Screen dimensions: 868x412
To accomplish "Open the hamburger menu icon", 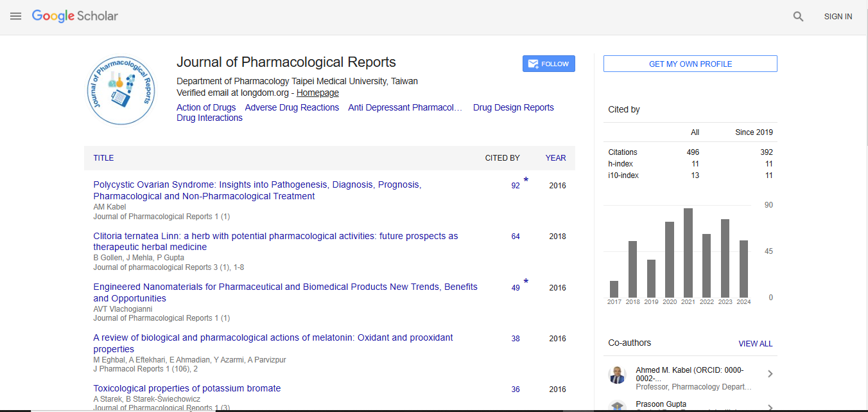I will 16,16.
